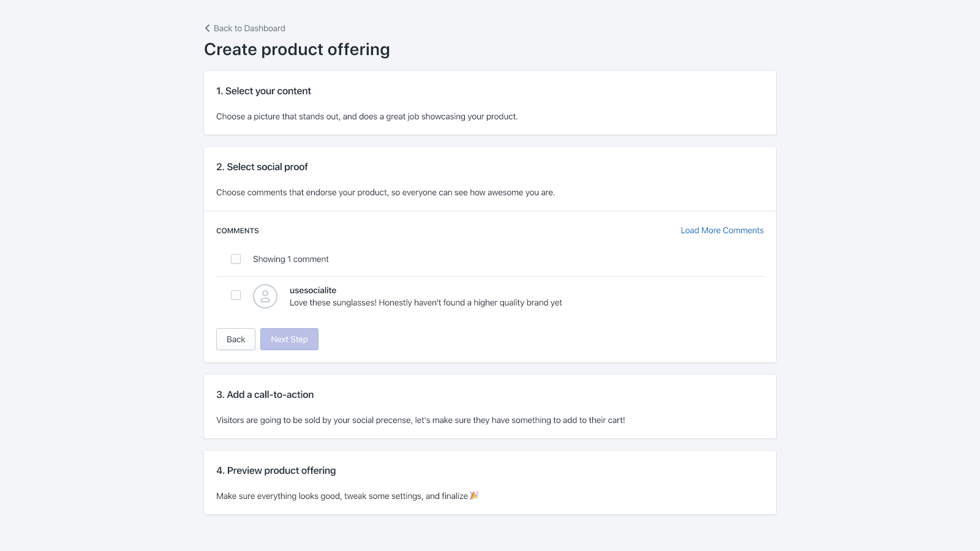Click the Visitors are going to be sold text
The height and width of the screenshot is (551, 980).
pos(420,421)
